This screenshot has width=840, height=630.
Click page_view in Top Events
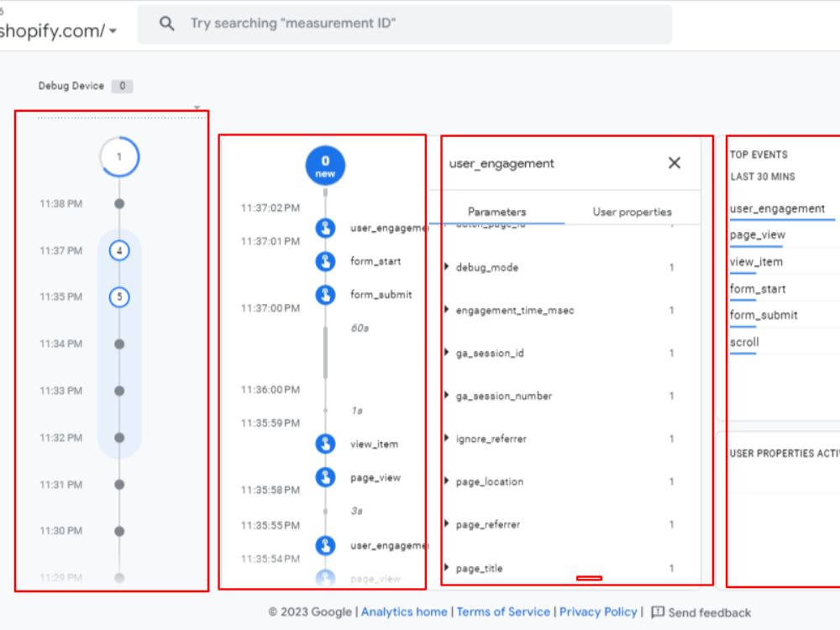(x=758, y=235)
